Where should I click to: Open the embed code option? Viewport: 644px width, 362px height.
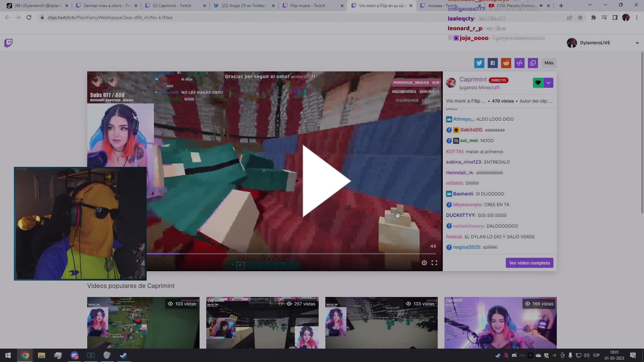tap(520, 63)
